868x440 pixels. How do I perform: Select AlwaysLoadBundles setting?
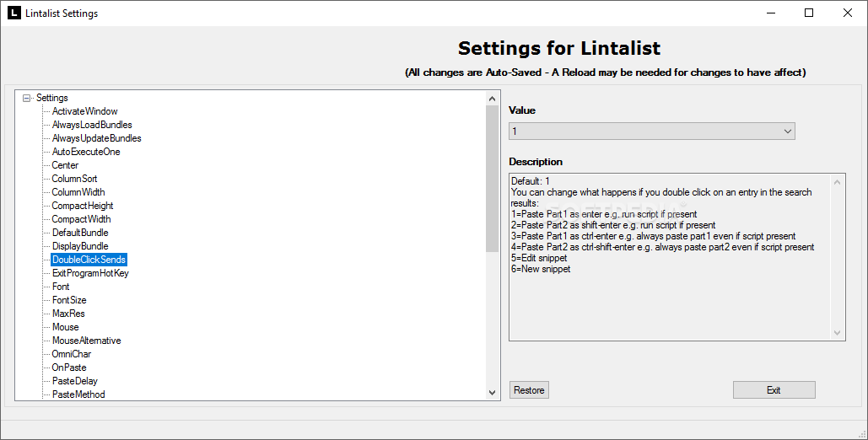[92, 125]
